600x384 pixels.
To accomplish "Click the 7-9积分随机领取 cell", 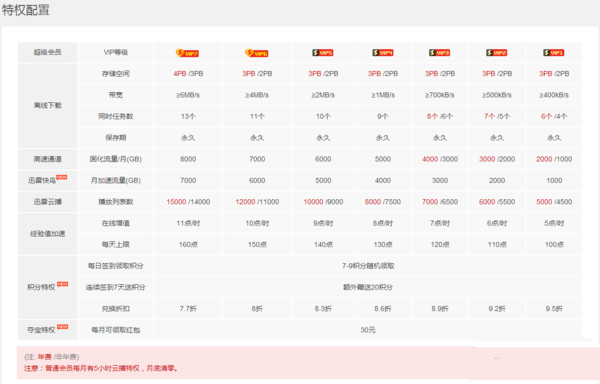I will (368, 266).
